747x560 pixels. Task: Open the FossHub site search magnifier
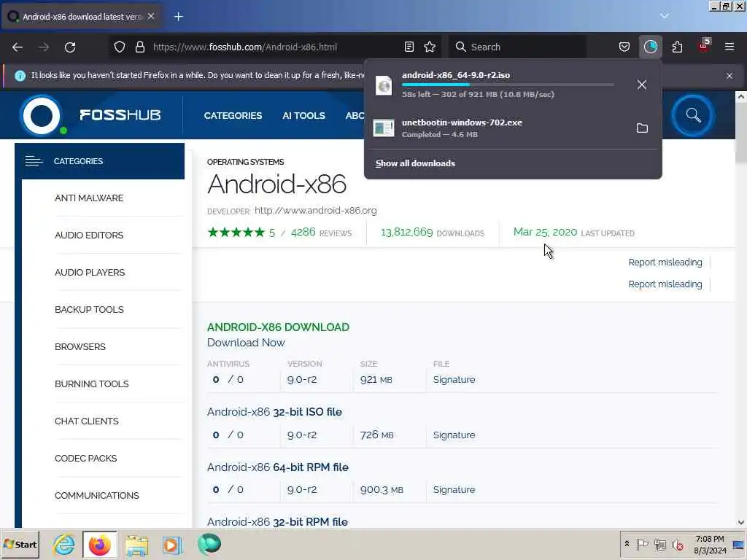[693, 115]
